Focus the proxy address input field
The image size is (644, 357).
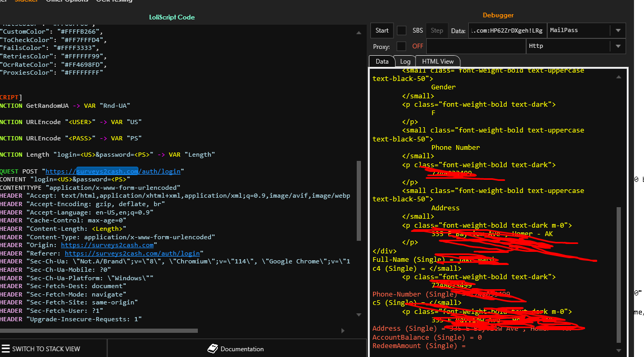coord(476,46)
